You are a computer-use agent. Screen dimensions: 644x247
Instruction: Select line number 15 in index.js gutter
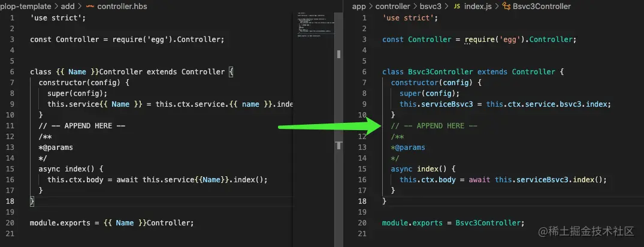click(362, 169)
